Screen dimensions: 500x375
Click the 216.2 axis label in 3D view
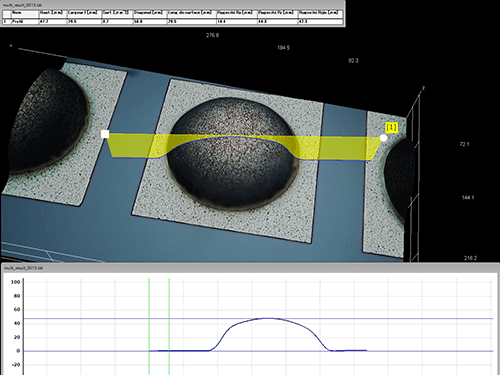(x=470, y=258)
